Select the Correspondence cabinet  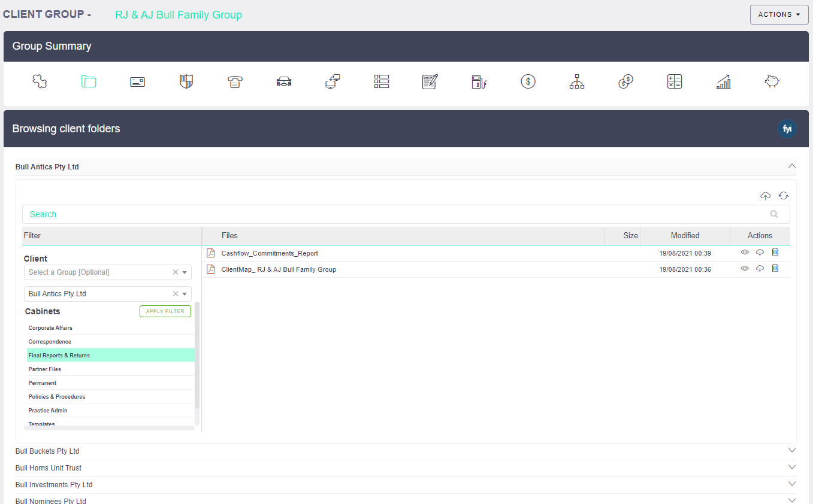(x=111, y=342)
